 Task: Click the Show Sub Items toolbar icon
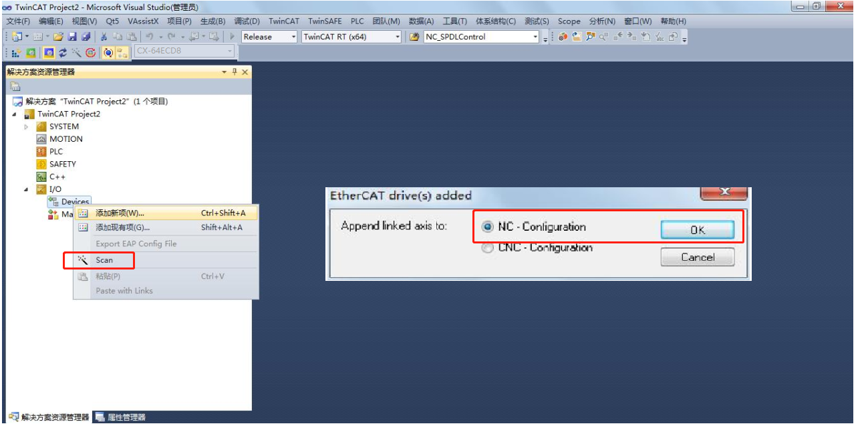122,53
